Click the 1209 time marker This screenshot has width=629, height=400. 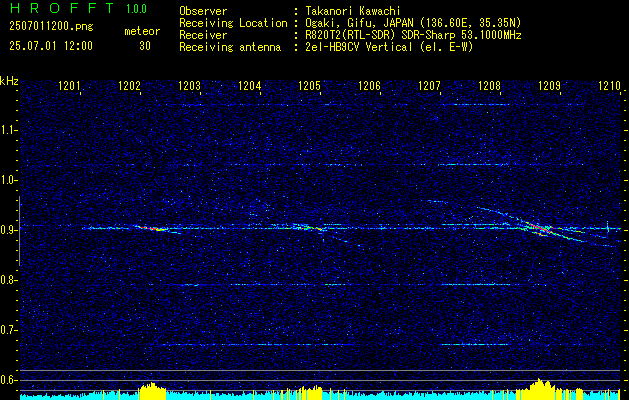(549, 86)
